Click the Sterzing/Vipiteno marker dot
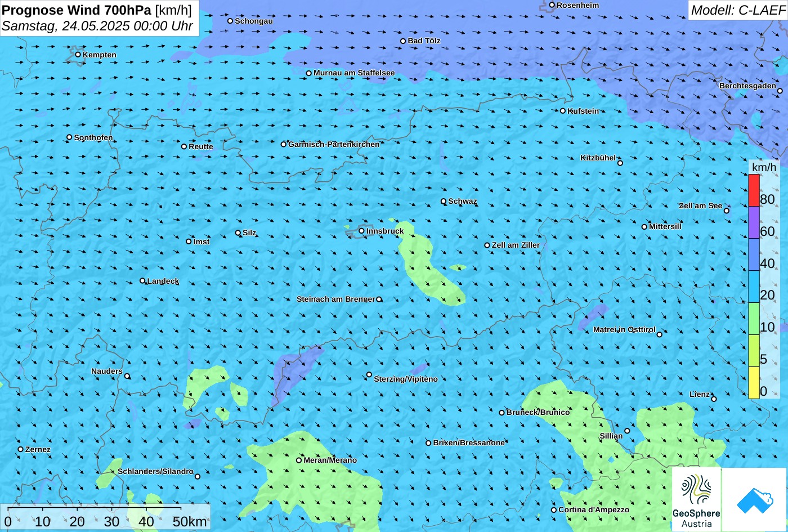788x532 pixels. [x=369, y=374]
